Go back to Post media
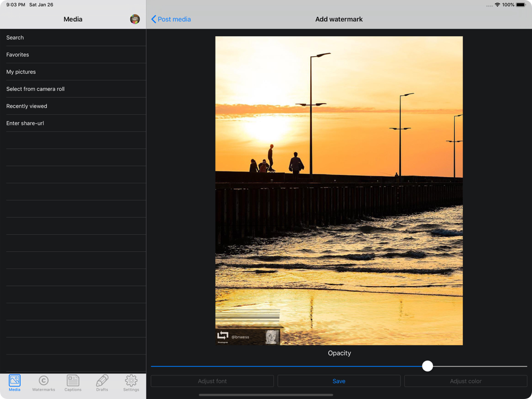 click(x=171, y=19)
